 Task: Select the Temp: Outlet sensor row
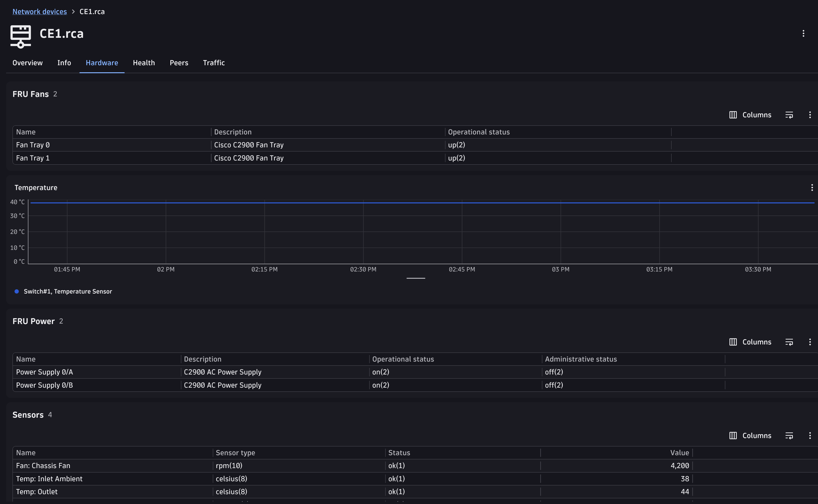coord(415,492)
